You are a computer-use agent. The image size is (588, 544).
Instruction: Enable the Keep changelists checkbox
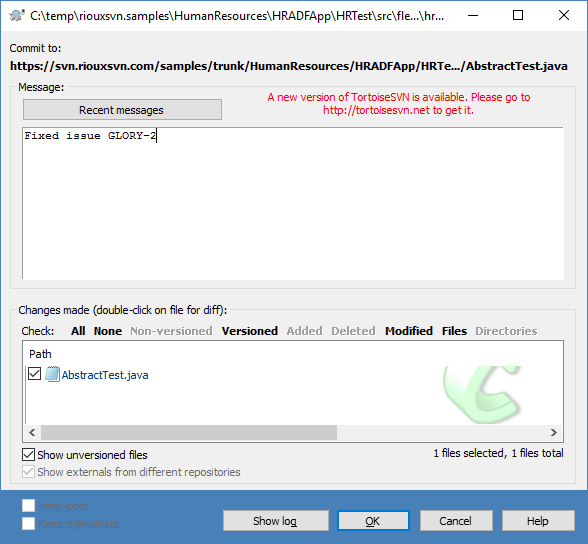tap(28, 523)
